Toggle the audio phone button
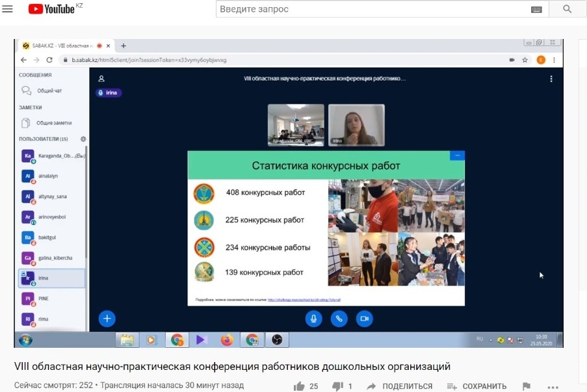The image size is (587, 392). [339, 319]
